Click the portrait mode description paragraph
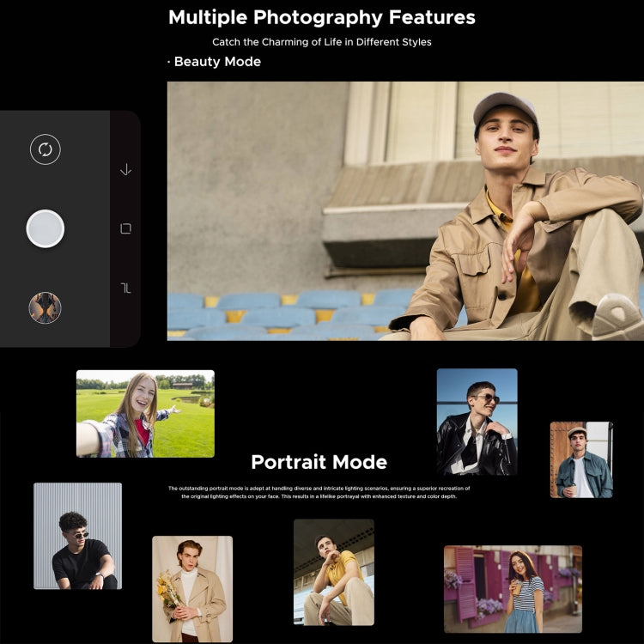This screenshot has width=644, height=644. (x=319, y=492)
